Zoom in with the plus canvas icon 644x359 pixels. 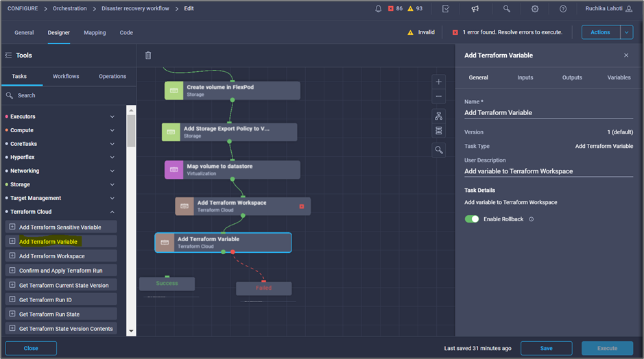click(439, 82)
